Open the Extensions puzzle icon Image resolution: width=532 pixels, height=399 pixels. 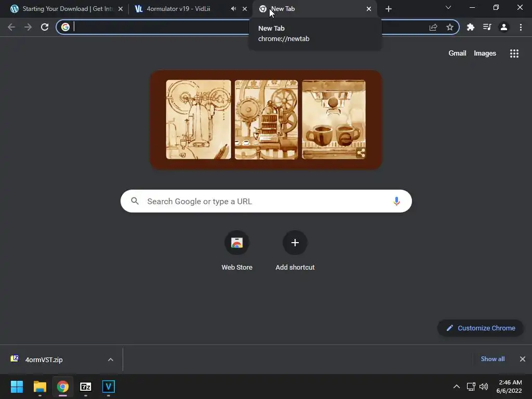coord(470,27)
